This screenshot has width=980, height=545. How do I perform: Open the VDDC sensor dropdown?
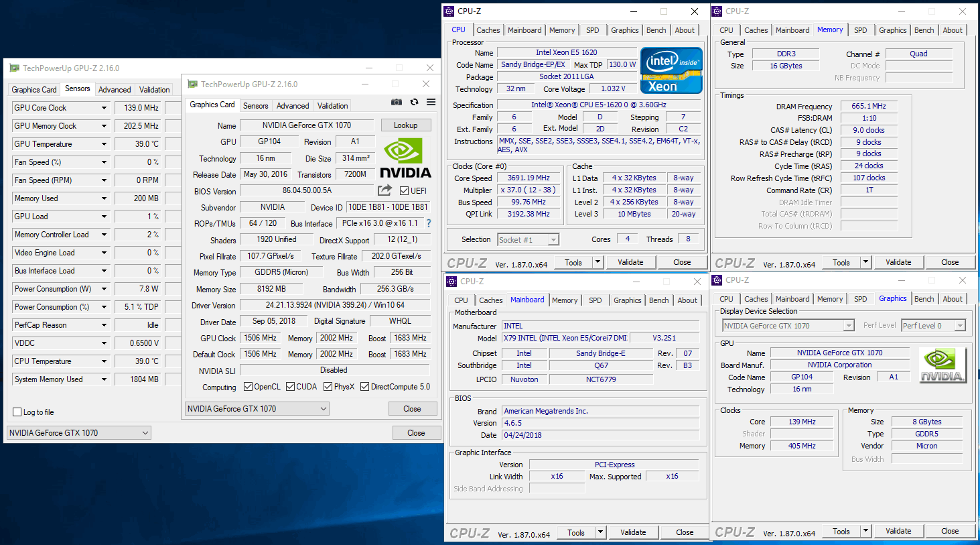pyautogui.click(x=104, y=343)
